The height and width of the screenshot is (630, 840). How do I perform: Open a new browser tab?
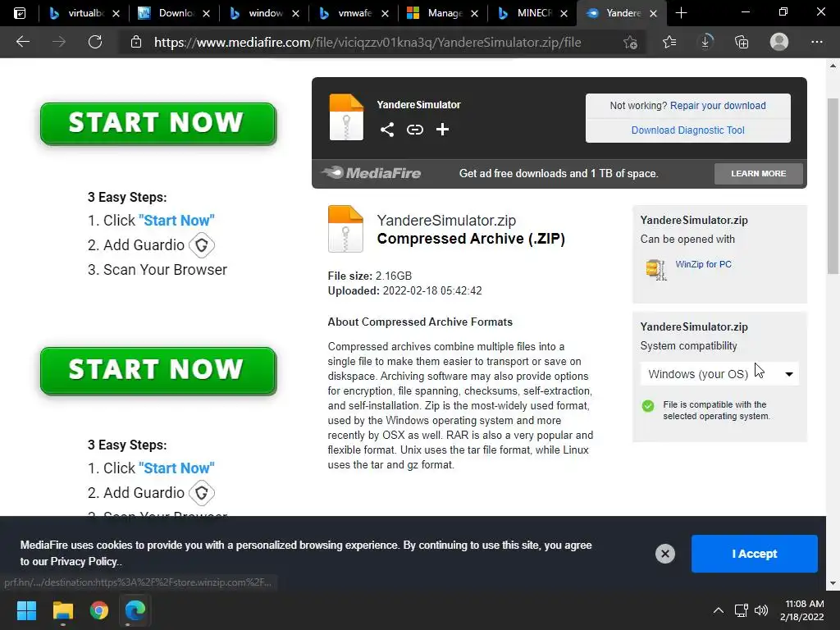(x=681, y=13)
